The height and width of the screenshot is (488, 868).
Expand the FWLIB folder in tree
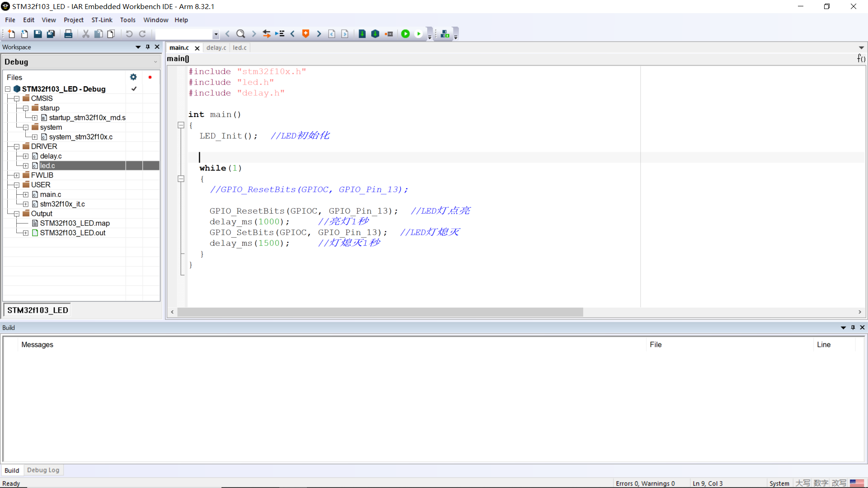pos(17,175)
